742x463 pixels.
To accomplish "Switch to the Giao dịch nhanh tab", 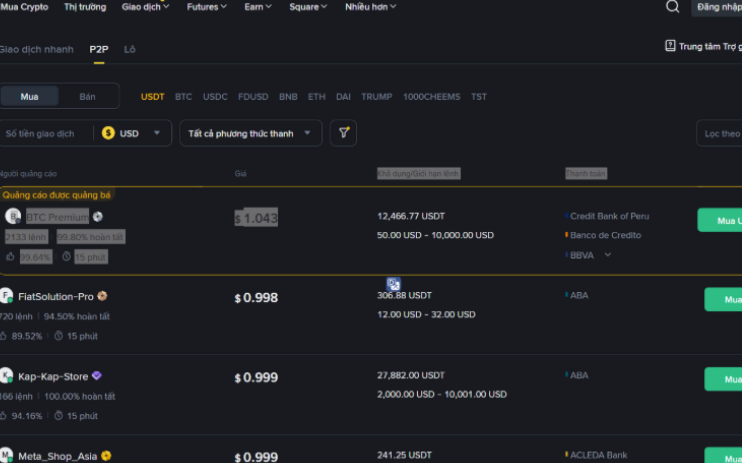I will [x=36, y=49].
